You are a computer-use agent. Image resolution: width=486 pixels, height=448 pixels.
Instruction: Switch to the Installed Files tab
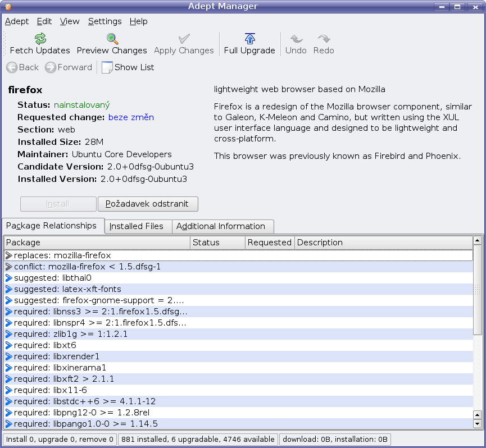(137, 226)
